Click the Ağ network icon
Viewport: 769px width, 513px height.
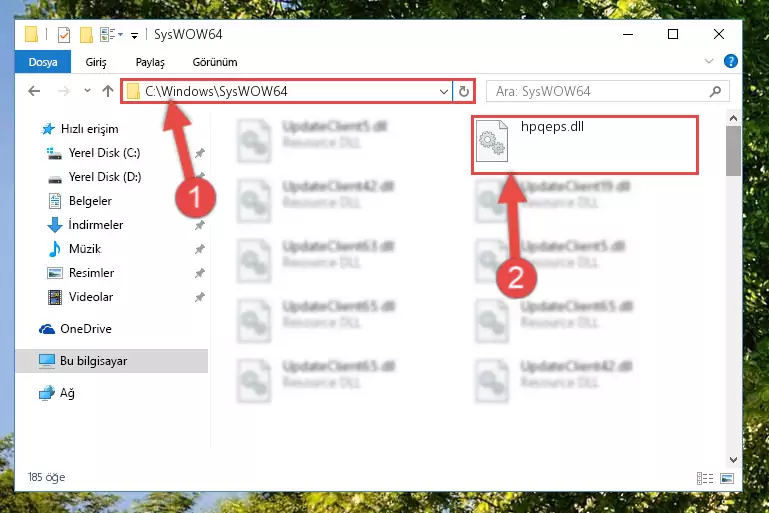pos(47,393)
